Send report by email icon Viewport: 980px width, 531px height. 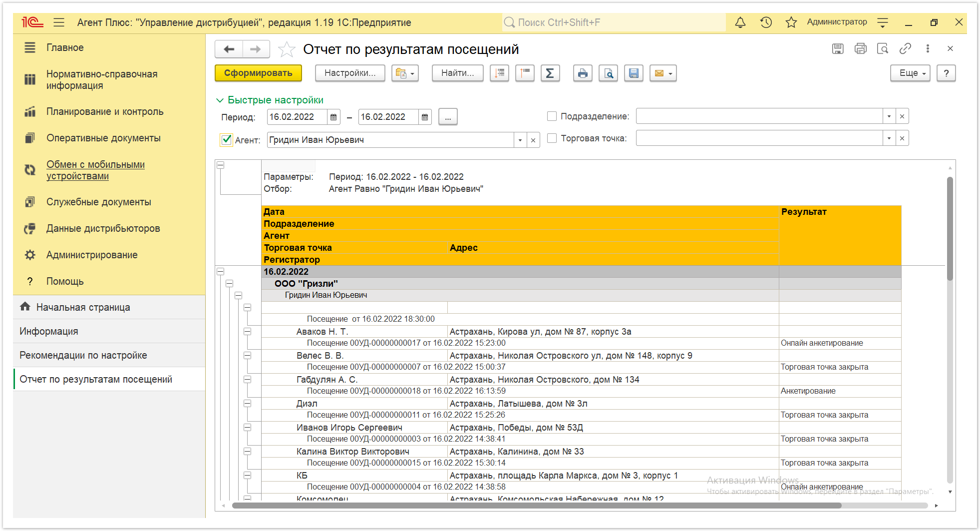pyautogui.click(x=663, y=73)
